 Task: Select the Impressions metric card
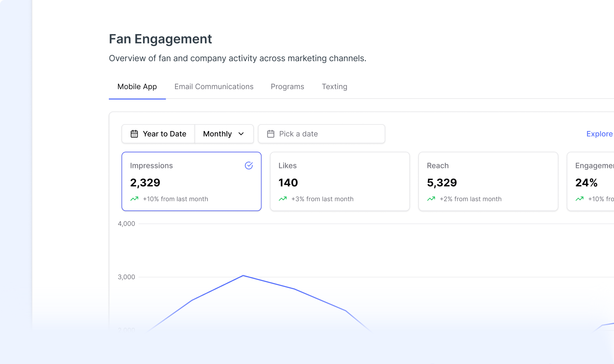[192, 181]
